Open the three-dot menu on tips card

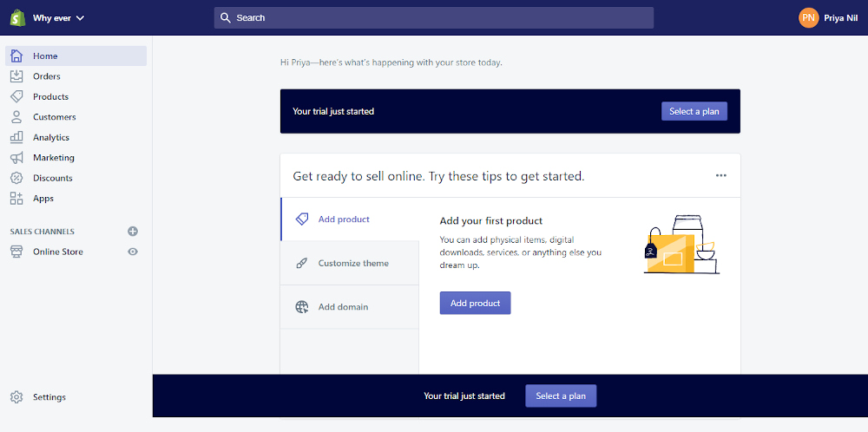click(x=720, y=175)
